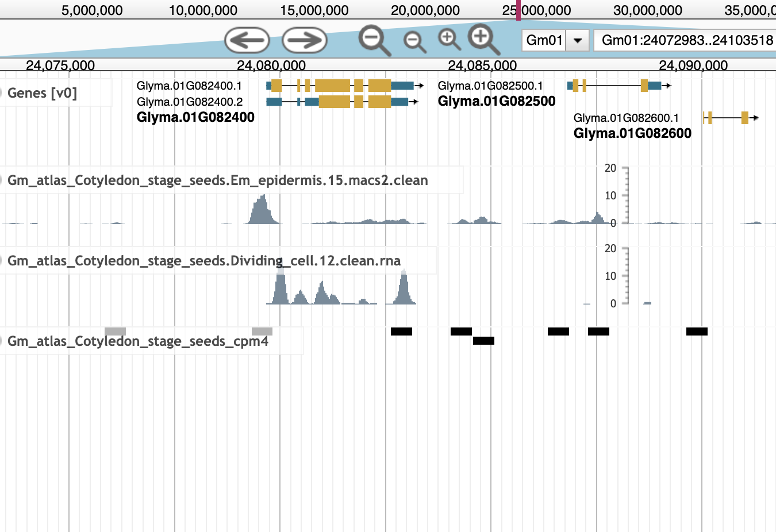The height and width of the screenshot is (532, 776).
Task: Pan right with the right arrow button
Action: 305,40
